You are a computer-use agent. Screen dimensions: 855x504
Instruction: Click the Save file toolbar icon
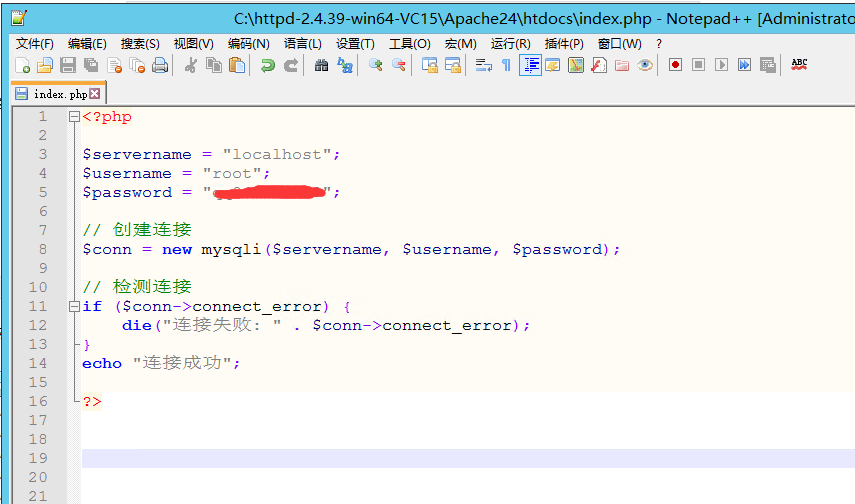(x=68, y=65)
